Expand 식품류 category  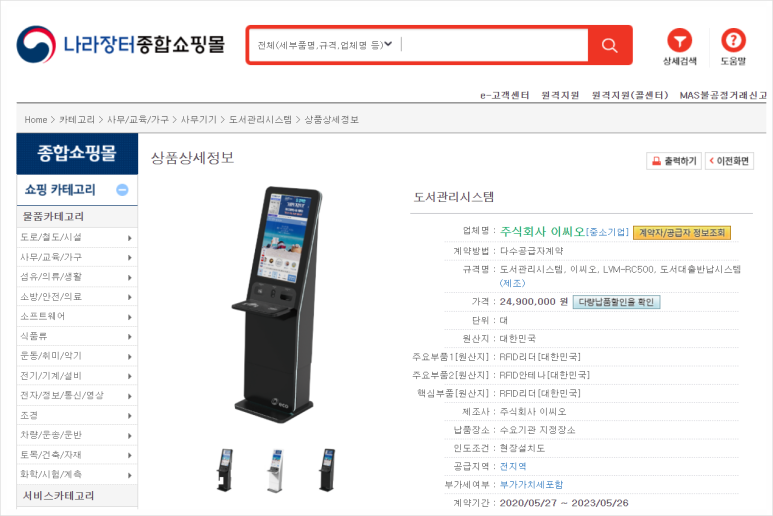(x=77, y=336)
